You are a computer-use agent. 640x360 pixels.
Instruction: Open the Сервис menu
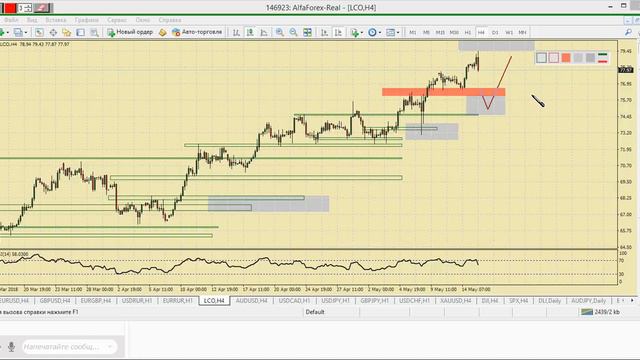pyautogui.click(x=117, y=20)
